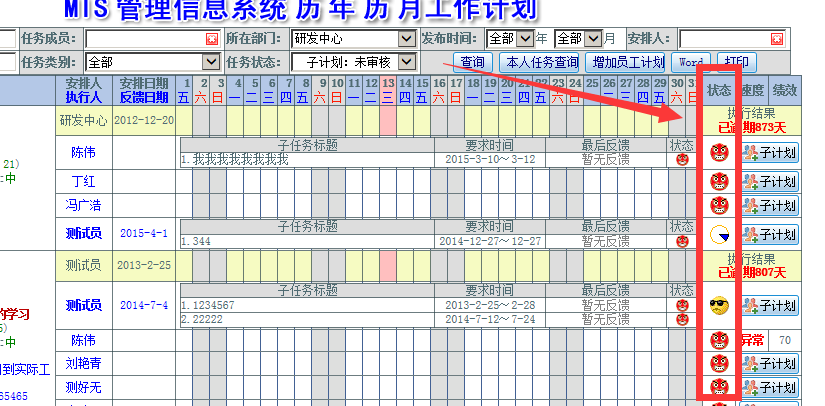This screenshot has width=825, height=406.
Task: Select the sub-task title 1.我我我我我我我我
Action: coord(235,159)
